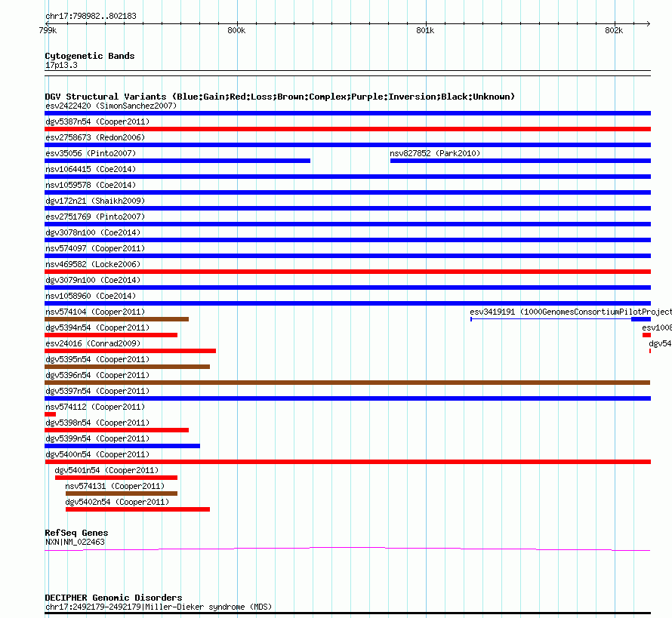Select the esv3419191 1000 Genomes variant label

click(x=570, y=312)
